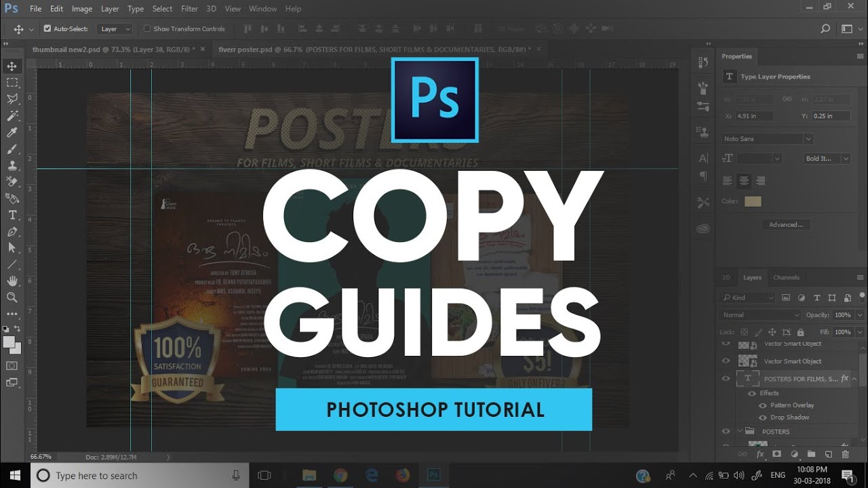The width and height of the screenshot is (868, 488).
Task: Open the Window menu
Action: [262, 9]
